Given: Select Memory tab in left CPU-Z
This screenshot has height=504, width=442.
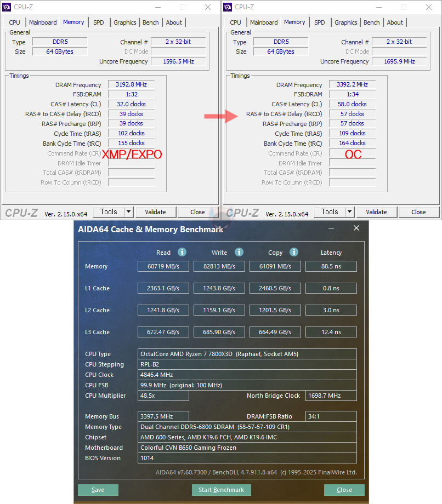Looking at the screenshot, I should pos(73,22).
